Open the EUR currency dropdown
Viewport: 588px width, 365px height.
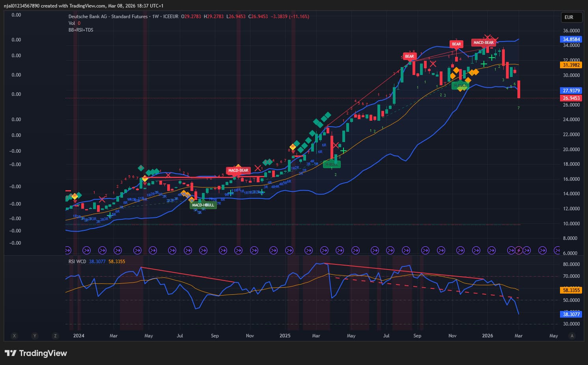(x=571, y=17)
